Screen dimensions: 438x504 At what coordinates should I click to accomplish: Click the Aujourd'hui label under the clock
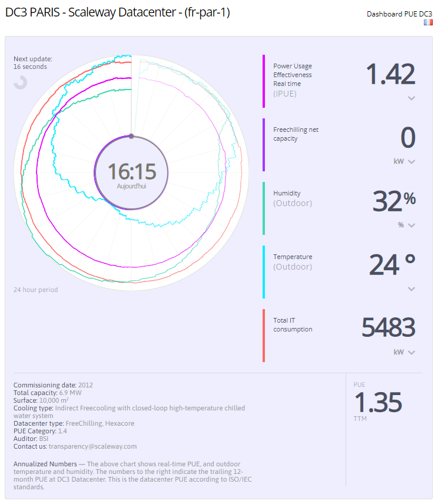tap(131, 187)
